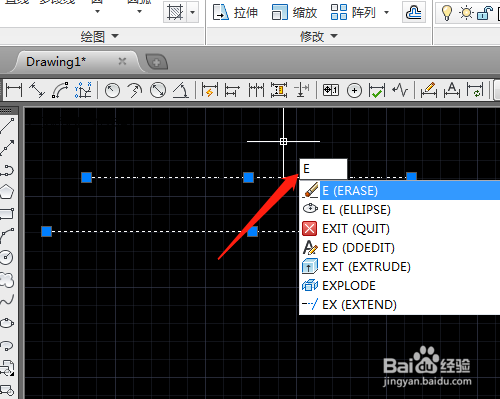Select the Center Mark tool
The image size is (500, 399).
(354, 90)
